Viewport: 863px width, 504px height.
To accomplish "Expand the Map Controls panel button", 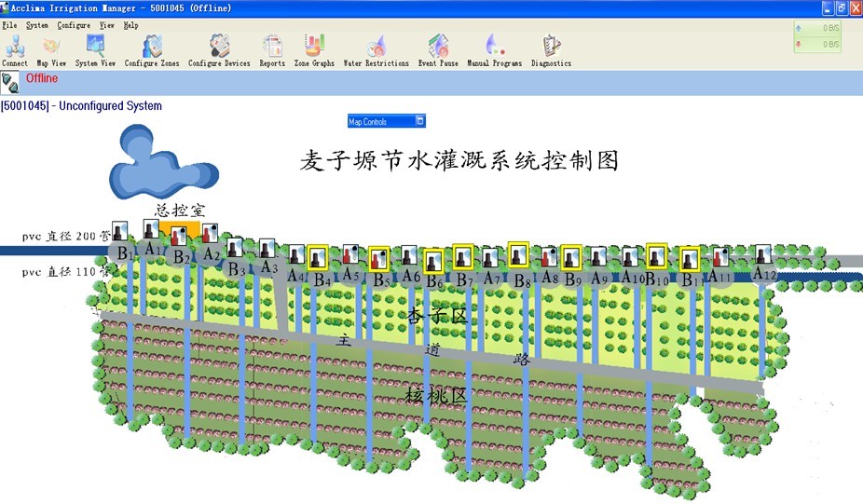I will 420,121.
